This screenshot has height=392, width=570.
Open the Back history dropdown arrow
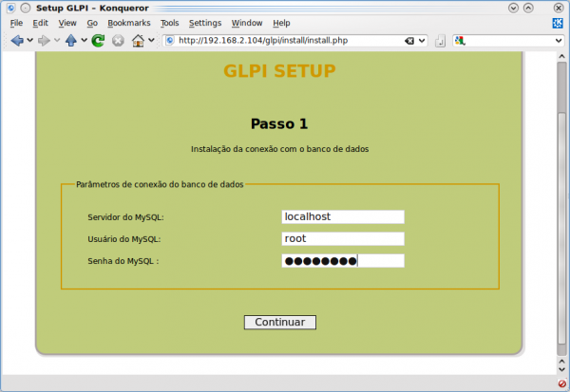(x=30, y=40)
